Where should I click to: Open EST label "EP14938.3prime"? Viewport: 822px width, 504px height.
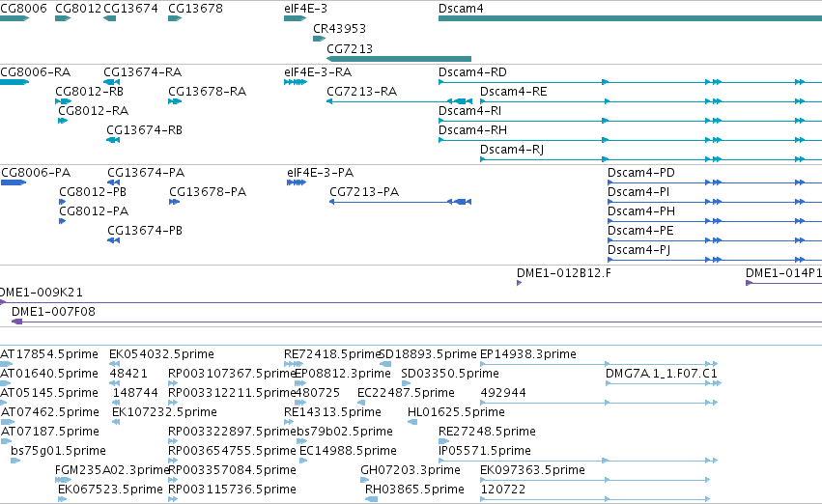(x=528, y=354)
